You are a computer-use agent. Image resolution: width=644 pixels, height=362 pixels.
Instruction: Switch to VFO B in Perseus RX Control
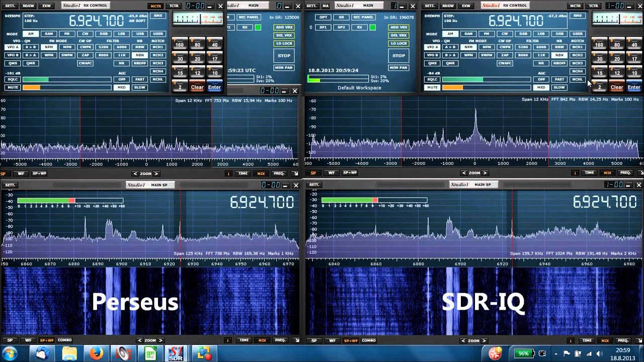13,55
